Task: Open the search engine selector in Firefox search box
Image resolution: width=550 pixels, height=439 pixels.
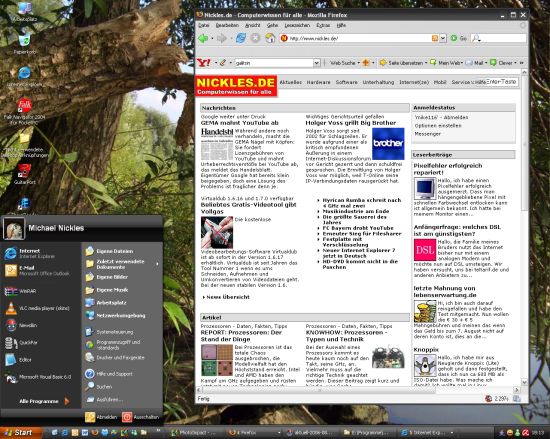Action: click(x=476, y=38)
